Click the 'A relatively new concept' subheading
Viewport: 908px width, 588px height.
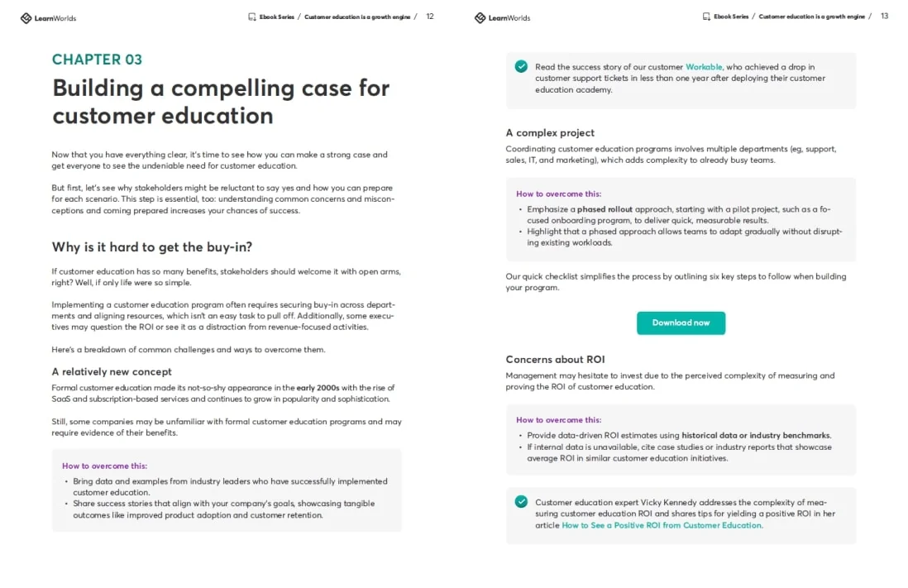coord(112,372)
